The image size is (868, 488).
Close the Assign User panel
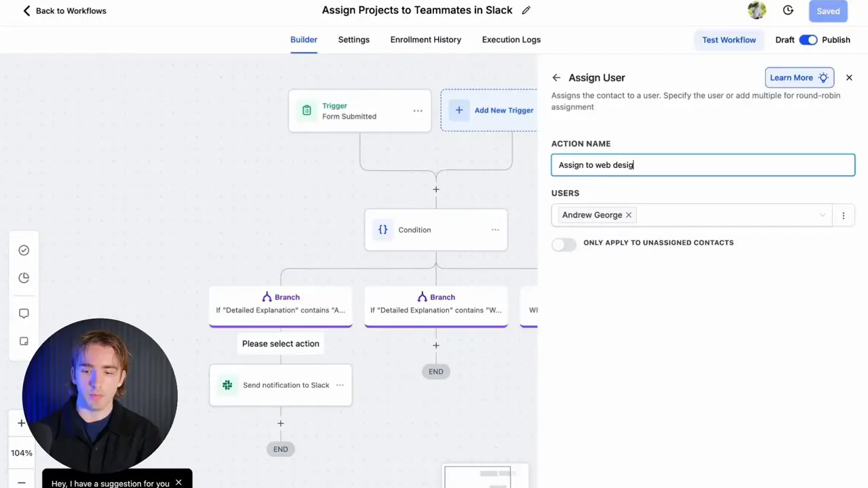click(849, 78)
